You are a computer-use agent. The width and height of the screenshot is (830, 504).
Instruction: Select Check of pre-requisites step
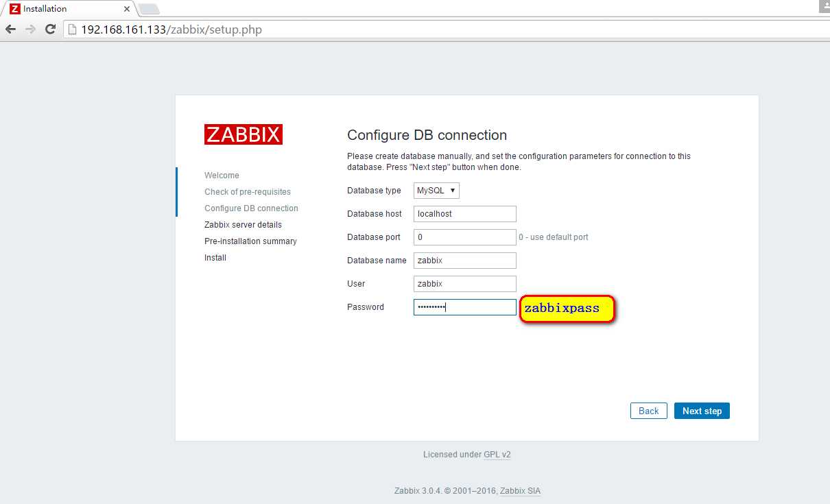(248, 192)
